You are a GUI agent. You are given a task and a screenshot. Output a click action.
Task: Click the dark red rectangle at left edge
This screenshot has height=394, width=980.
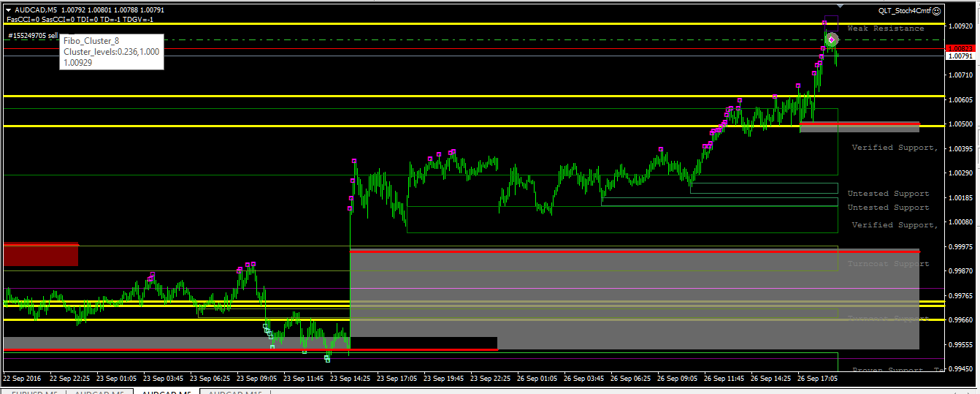click(x=41, y=254)
